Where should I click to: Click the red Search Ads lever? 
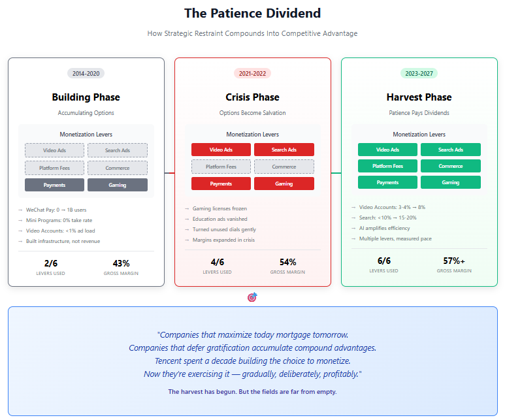coord(284,150)
